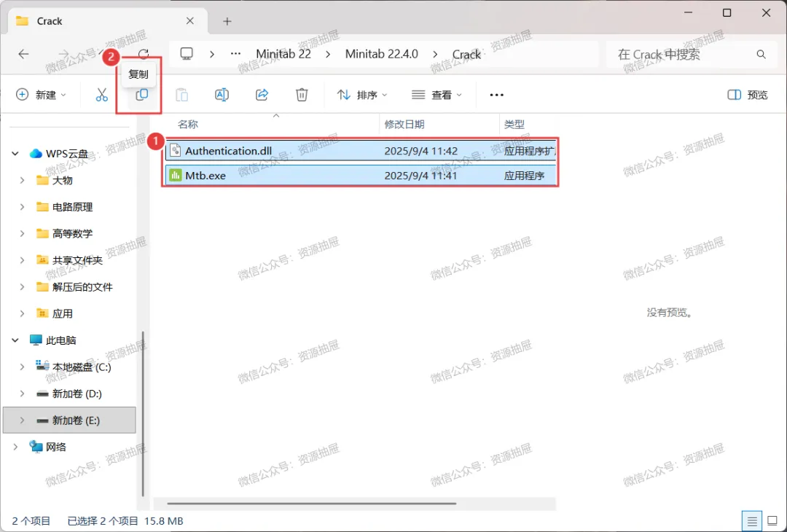Click the Rename icon

[222, 95]
